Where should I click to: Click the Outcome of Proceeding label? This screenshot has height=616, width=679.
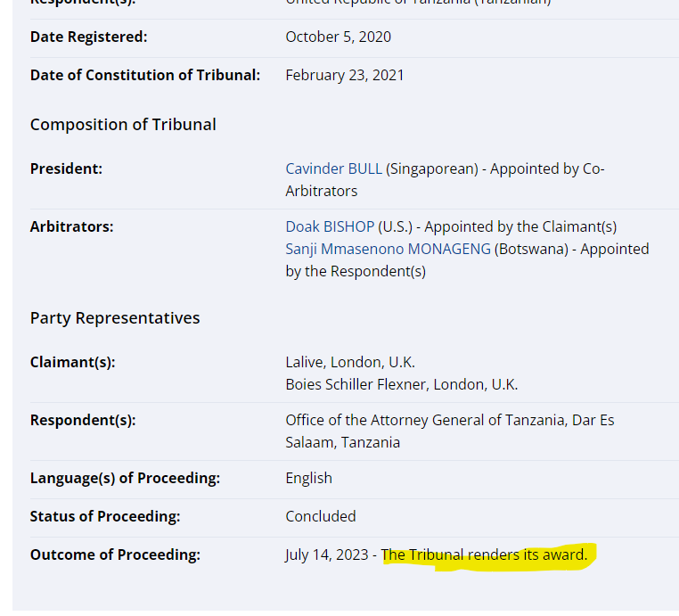(115, 554)
